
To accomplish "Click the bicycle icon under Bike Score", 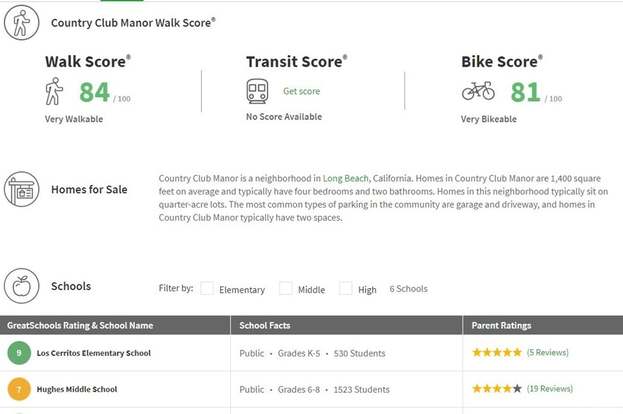I will pyautogui.click(x=478, y=91).
